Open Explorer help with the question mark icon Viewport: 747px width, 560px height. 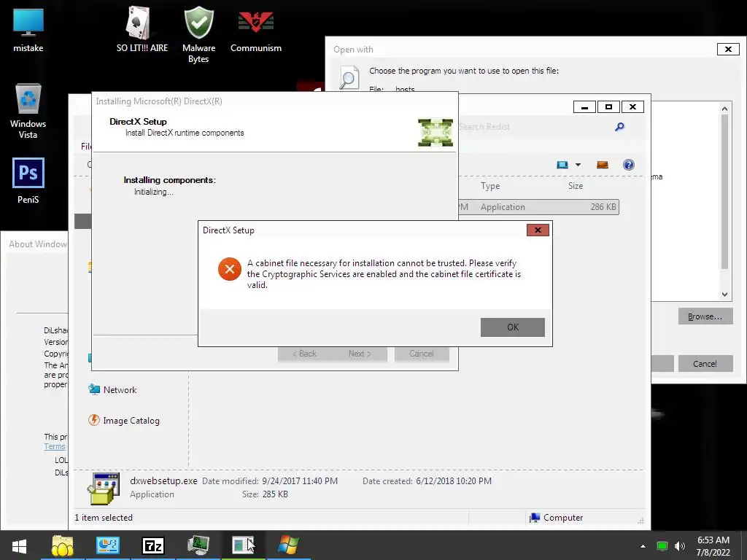pyautogui.click(x=628, y=165)
